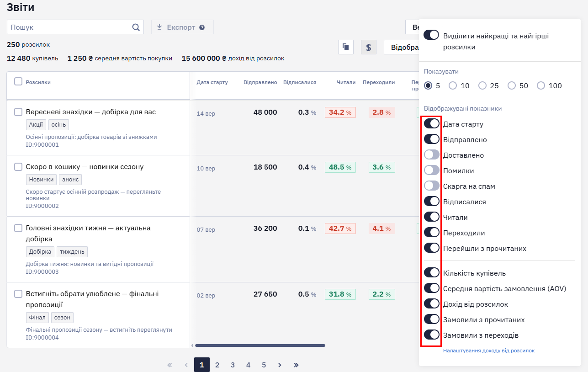
Task: Click the horizontal table scrollbar
Action: pos(260,345)
